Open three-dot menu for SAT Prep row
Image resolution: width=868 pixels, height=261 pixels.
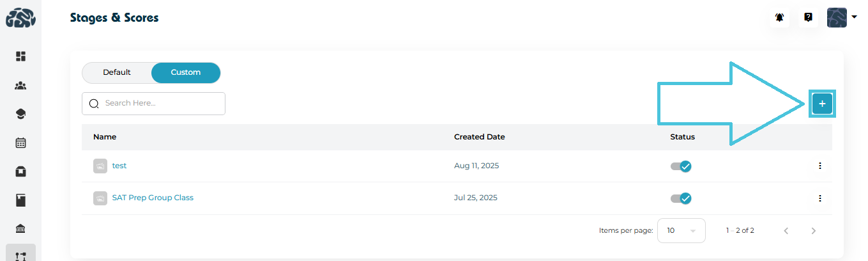pyautogui.click(x=820, y=198)
